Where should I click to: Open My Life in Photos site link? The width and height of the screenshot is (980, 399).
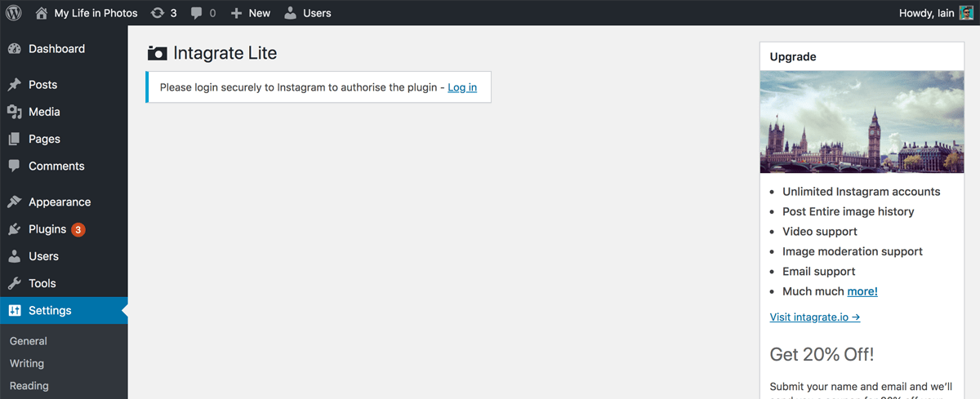click(x=96, y=13)
